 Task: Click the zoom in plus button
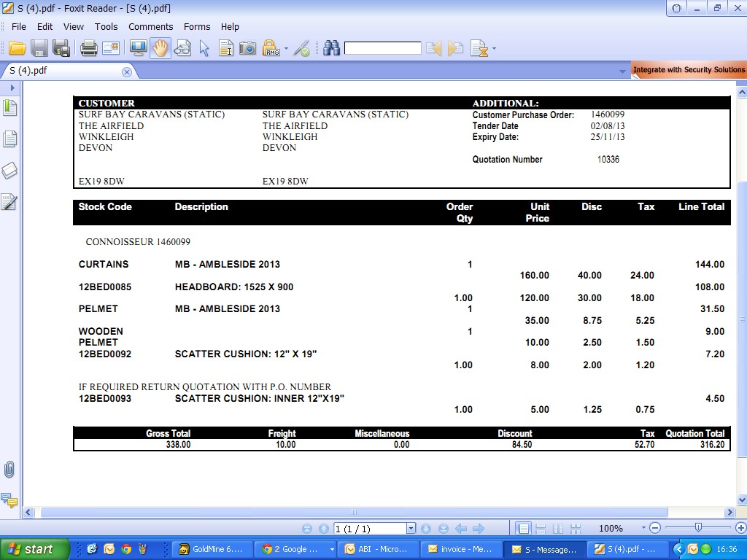(740, 529)
